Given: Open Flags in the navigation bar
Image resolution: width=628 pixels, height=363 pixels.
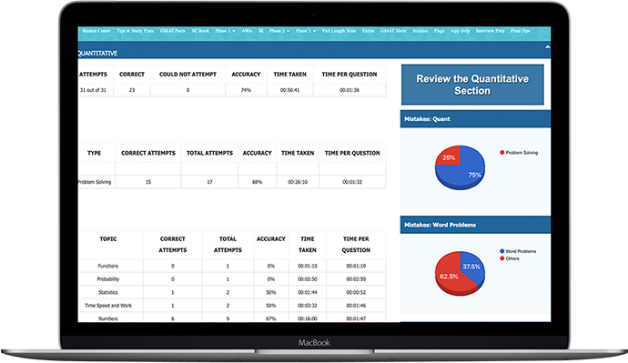Looking at the screenshot, I should tap(439, 31).
